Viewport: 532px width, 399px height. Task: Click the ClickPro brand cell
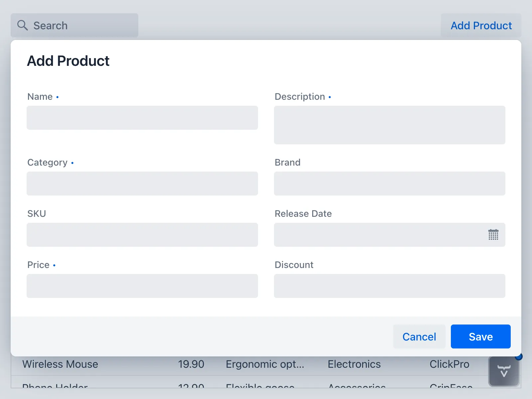pyautogui.click(x=450, y=364)
